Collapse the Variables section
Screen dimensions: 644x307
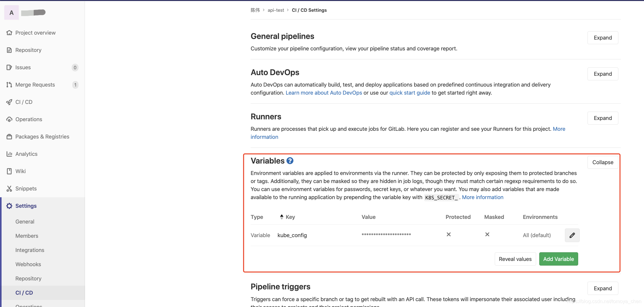point(603,162)
